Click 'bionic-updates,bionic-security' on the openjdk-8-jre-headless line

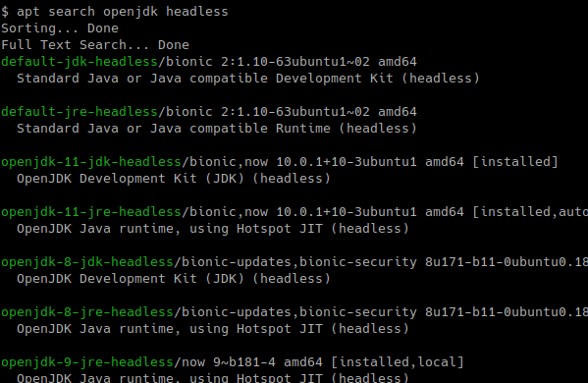point(298,312)
